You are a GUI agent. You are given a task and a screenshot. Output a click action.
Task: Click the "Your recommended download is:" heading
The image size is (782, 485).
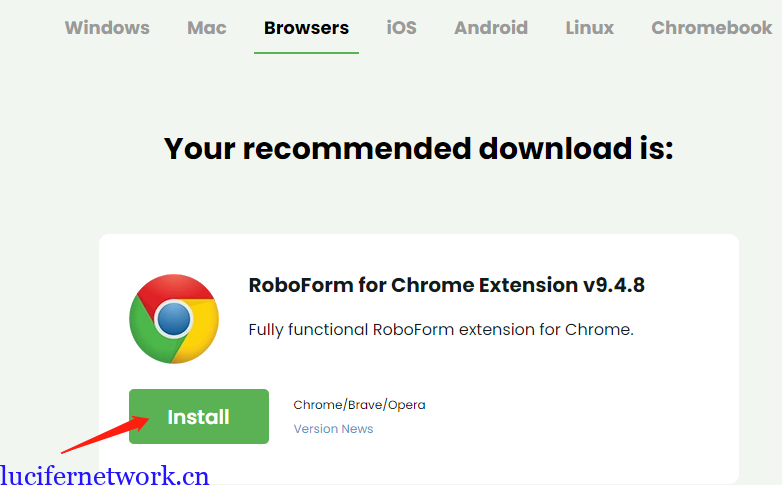418,149
